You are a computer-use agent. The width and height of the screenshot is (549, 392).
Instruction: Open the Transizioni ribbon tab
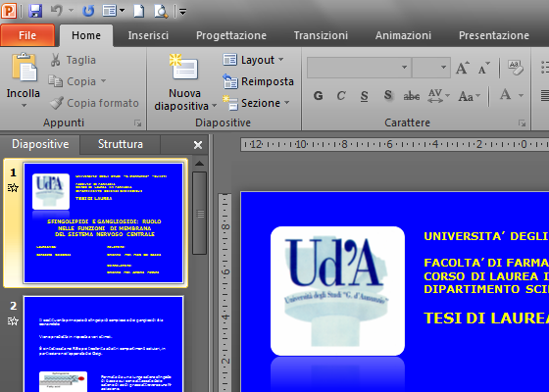click(321, 35)
